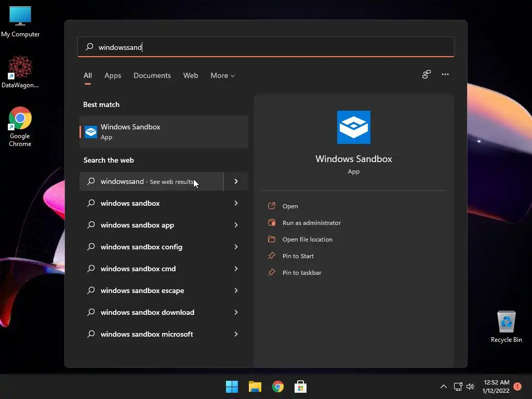Click the search icon beside 'windows sandbox cmd'
Screen dimensions: 532x399
point(91,269)
